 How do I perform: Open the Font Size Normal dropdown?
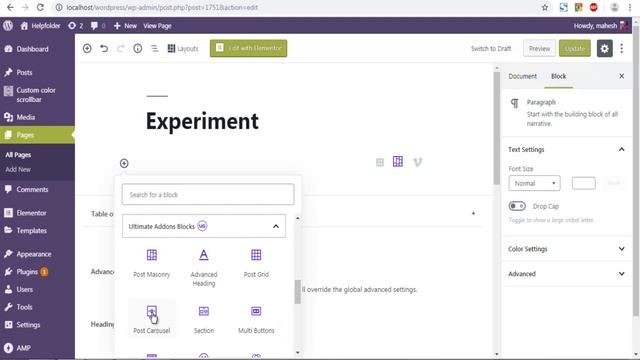click(x=534, y=183)
